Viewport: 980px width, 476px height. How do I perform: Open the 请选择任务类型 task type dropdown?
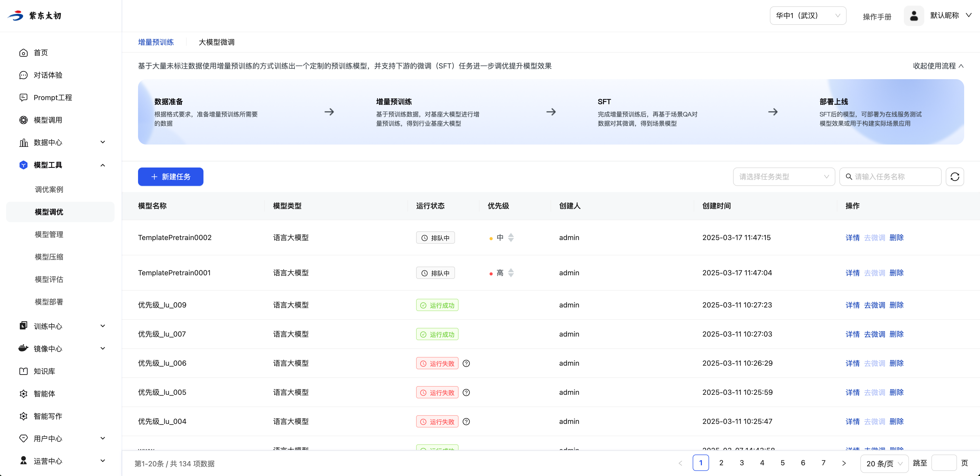point(783,177)
